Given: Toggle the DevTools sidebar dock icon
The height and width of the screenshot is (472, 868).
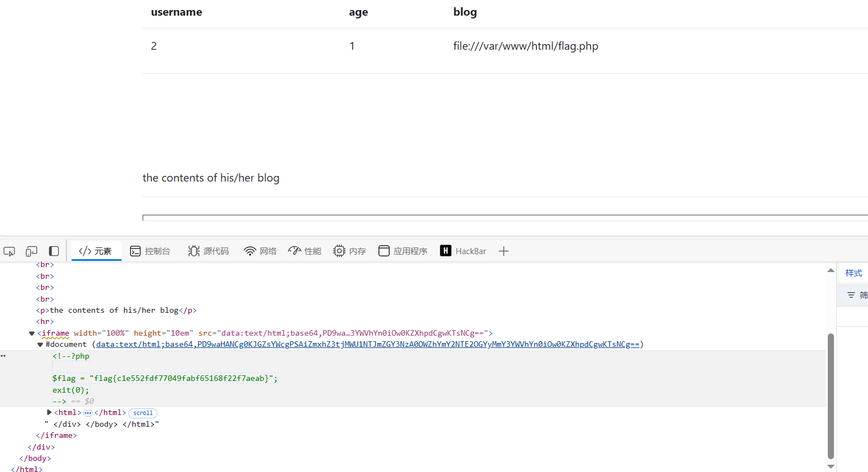Looking at the screenshot, I should click(x=54, y=251).
